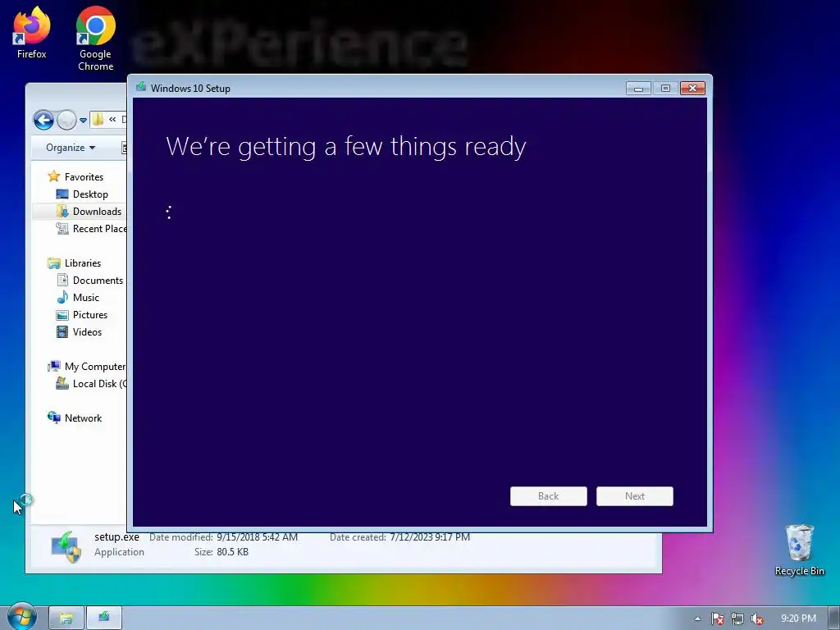Select Favorites in Explorer's navigation pane
Viewport: 840px width, 630px height.
click(75, 177)
